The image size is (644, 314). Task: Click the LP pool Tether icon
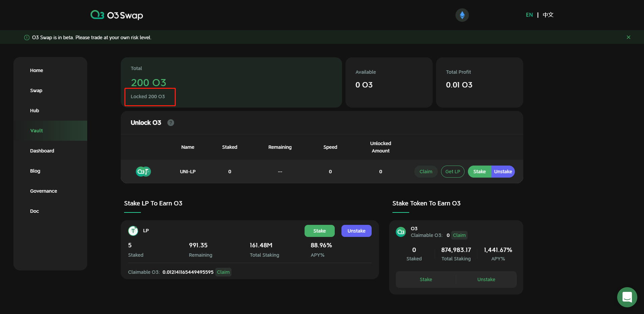coord(133,231)
